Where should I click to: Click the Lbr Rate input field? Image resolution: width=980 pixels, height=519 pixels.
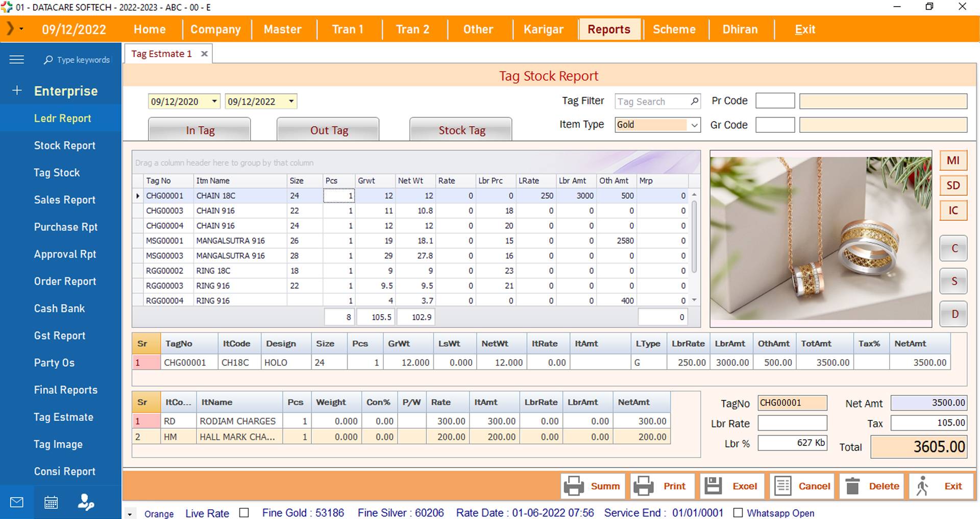(x=792, y=423)
